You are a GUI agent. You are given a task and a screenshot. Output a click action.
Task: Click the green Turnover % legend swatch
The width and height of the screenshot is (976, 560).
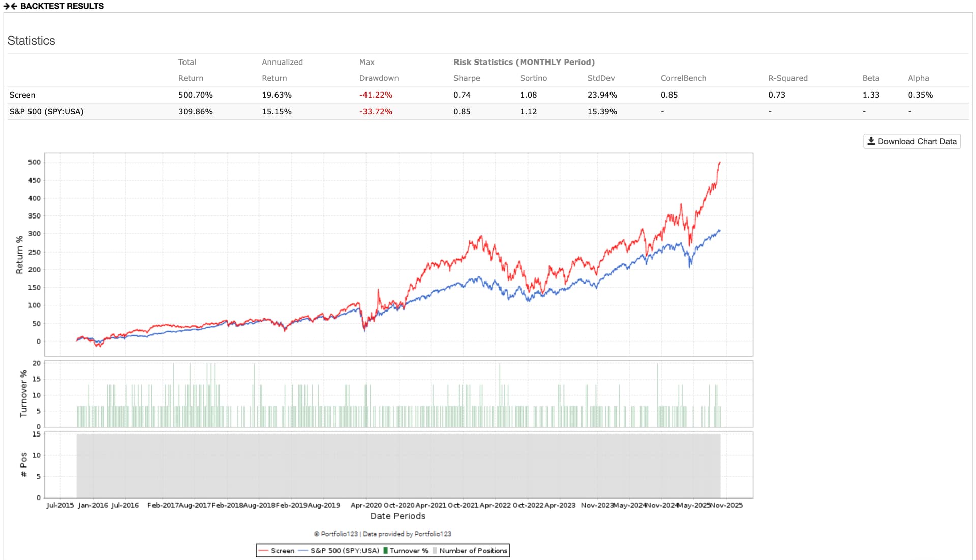click(385, 551)
